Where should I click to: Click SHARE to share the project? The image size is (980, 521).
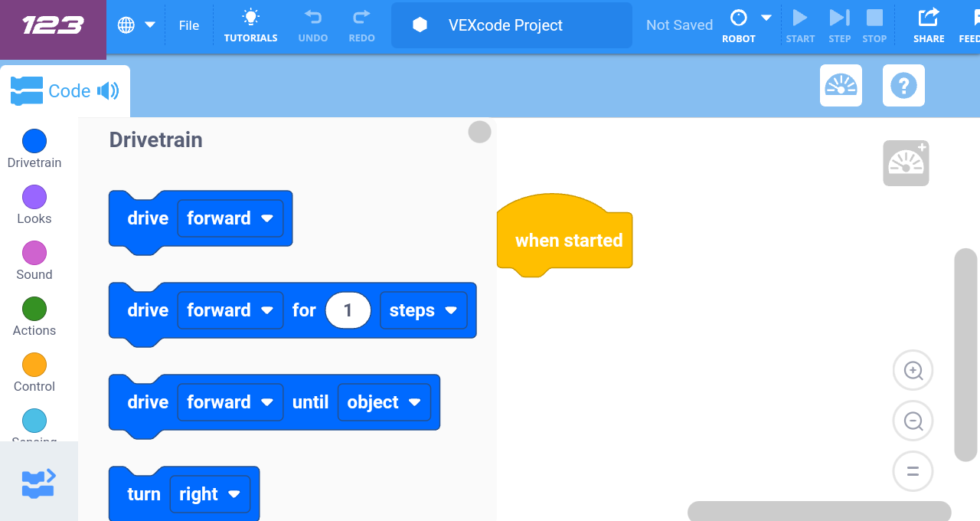coord(928,25)
